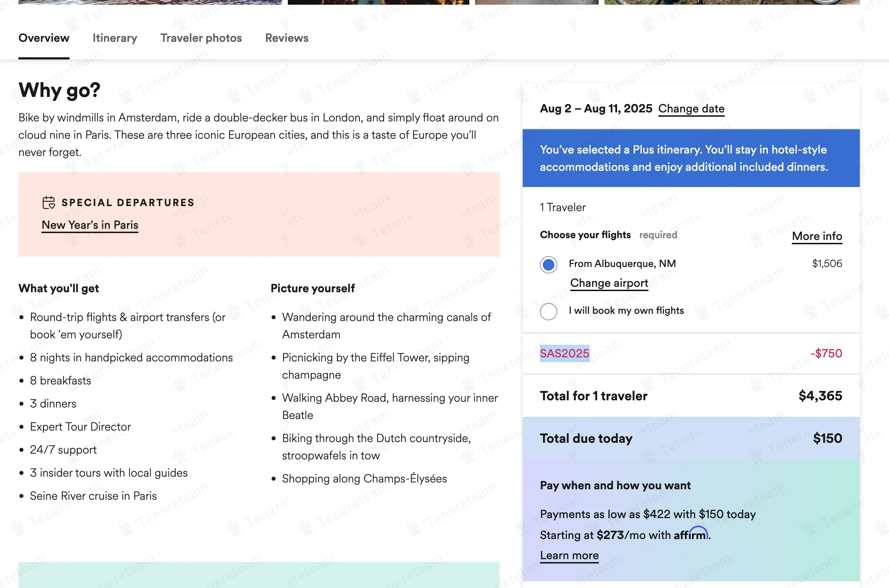Click Learn more about payment plans
Image resolution: width=889 pixels, height=588 pixels.
click(569, 555)
